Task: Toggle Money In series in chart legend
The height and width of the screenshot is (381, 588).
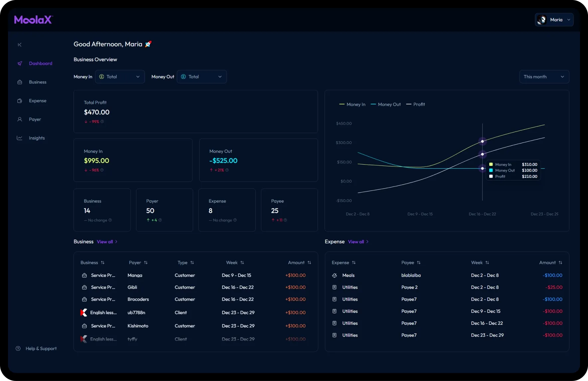Action: pyautogui.click(x=352, y=104)
